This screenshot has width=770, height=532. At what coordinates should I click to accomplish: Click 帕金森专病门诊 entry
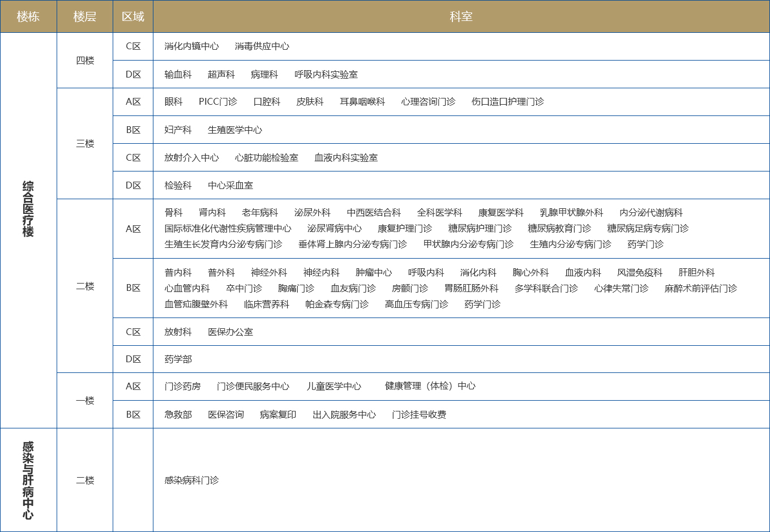click(x=337, y=304)
